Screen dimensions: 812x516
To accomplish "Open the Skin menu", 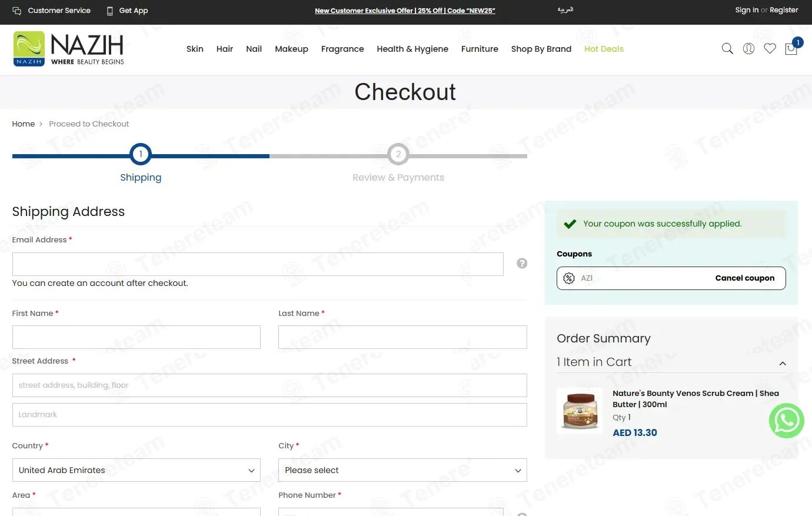I will coord(195,49).
